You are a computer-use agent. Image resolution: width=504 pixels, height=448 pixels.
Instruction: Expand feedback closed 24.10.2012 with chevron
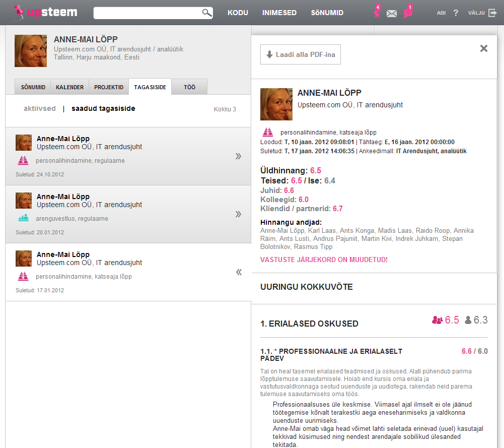click(238, 156)
